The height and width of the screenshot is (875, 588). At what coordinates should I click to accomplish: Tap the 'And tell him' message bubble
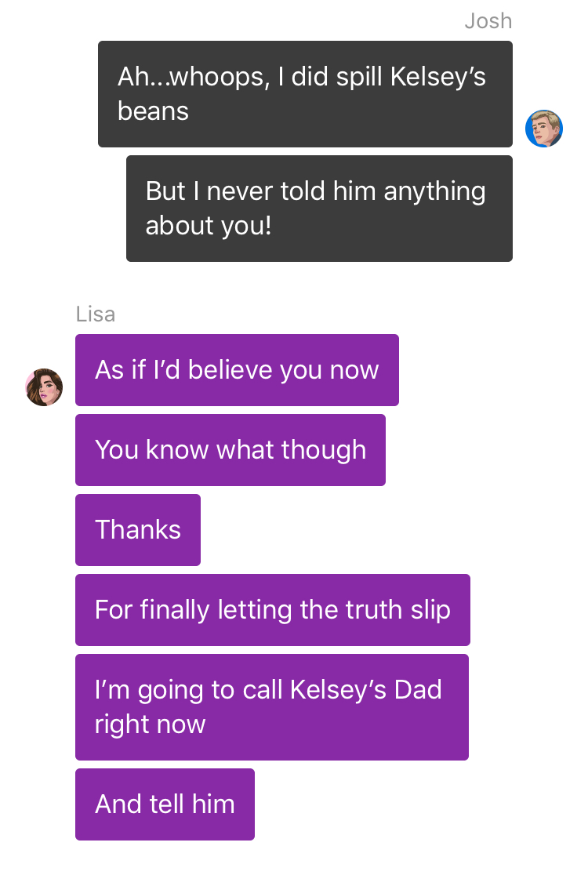click(165, 804)
